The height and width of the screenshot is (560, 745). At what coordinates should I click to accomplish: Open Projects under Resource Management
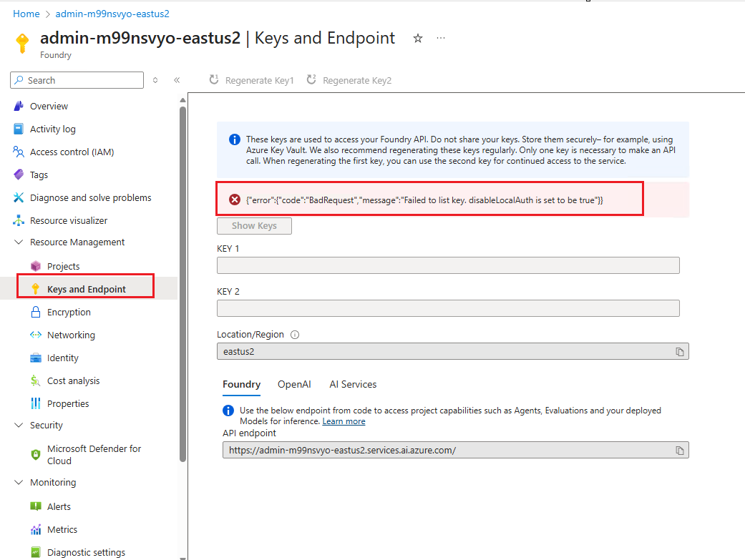63,266
